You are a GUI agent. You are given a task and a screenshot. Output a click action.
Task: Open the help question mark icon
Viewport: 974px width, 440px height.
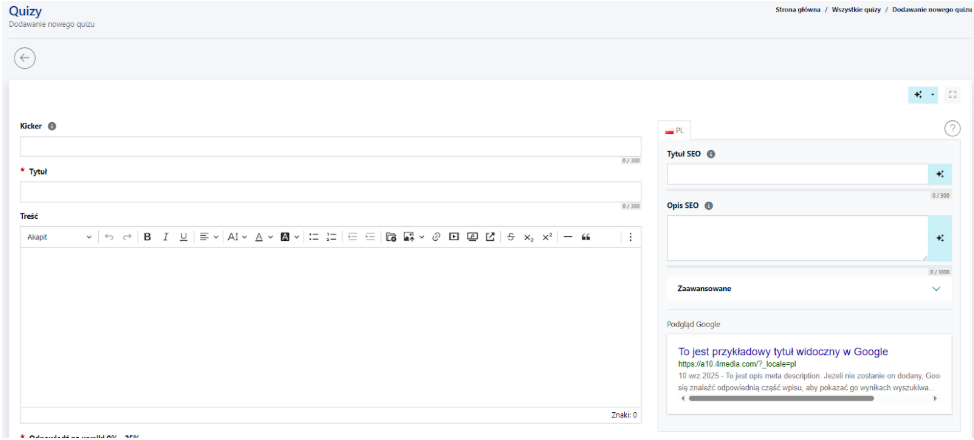(952, 128)
